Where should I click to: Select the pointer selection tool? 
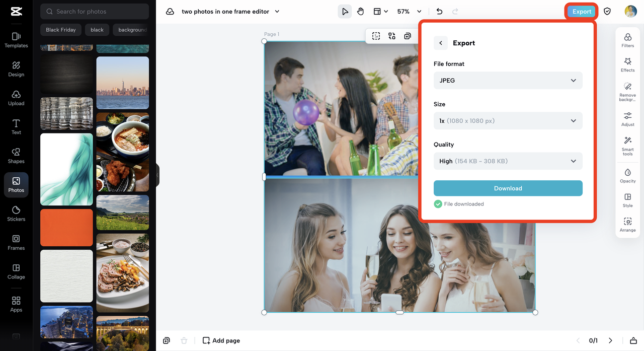[345, 12]
